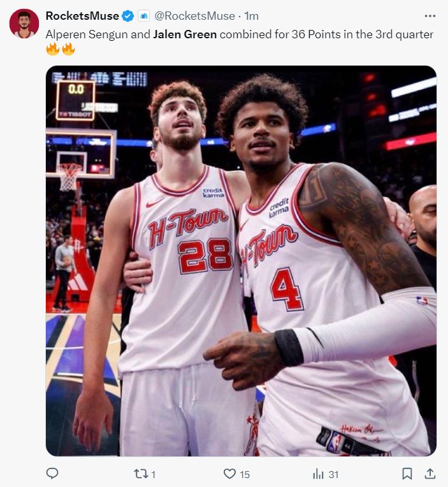Click the view count number 31

pos(333,474)
